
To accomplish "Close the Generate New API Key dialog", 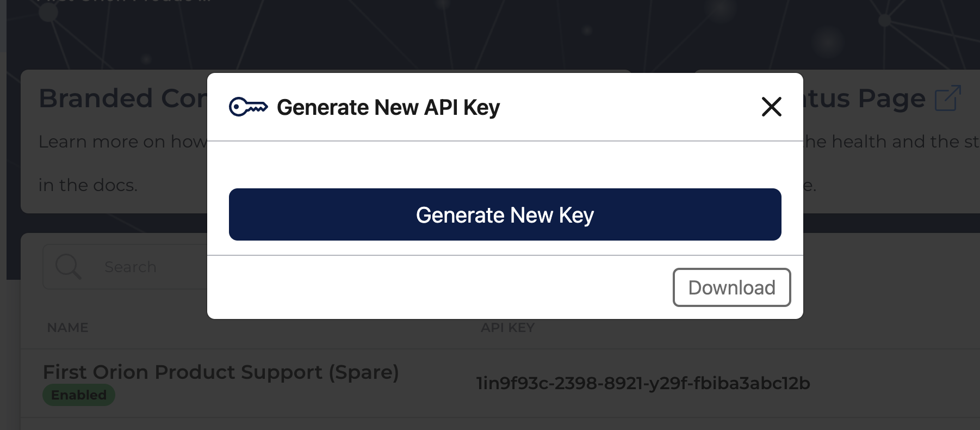I will pyautogui.click(x=771, y=107).
